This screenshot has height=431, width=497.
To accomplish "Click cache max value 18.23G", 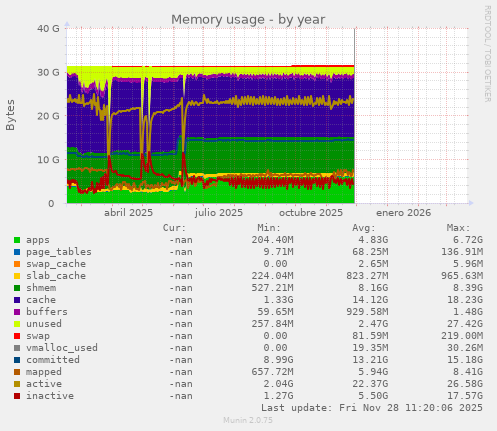I will (465, 300).
